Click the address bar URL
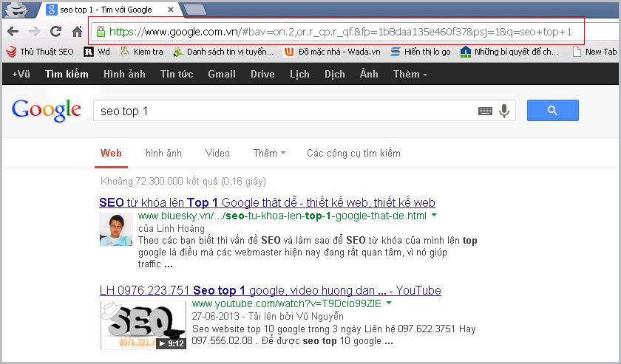 (340, 32)
